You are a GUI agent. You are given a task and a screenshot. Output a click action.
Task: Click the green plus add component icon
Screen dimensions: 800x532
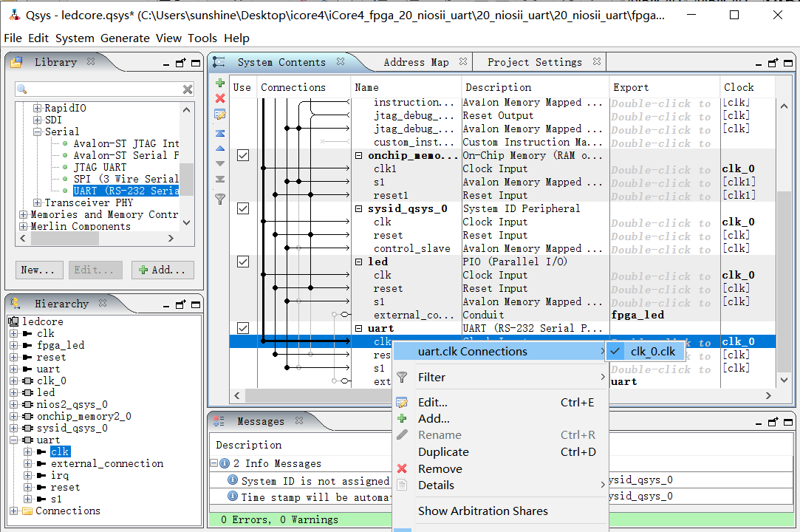point(219,83)
